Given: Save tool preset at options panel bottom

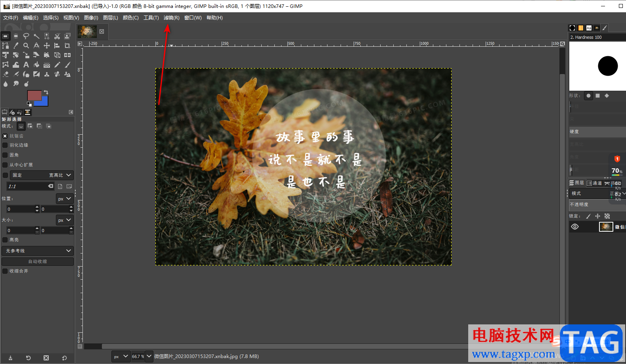Looking at the screenshot, I should tap(10, 358).
